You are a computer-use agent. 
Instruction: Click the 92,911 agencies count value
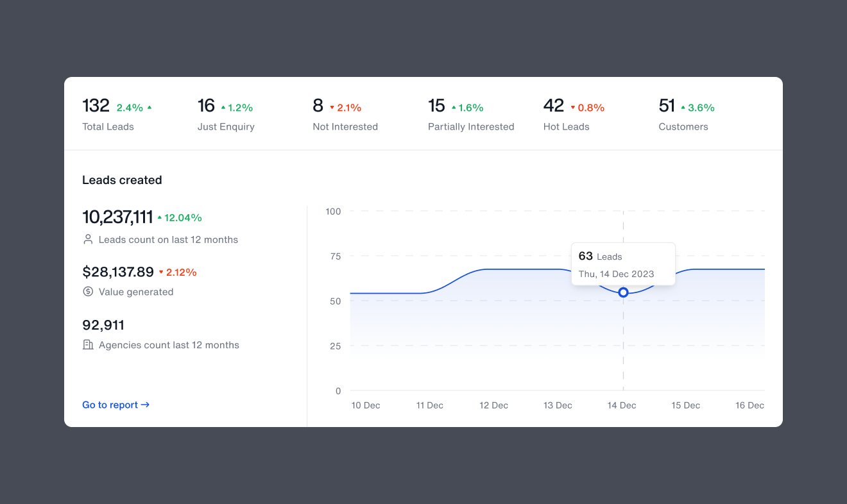(x=103, y=325)
